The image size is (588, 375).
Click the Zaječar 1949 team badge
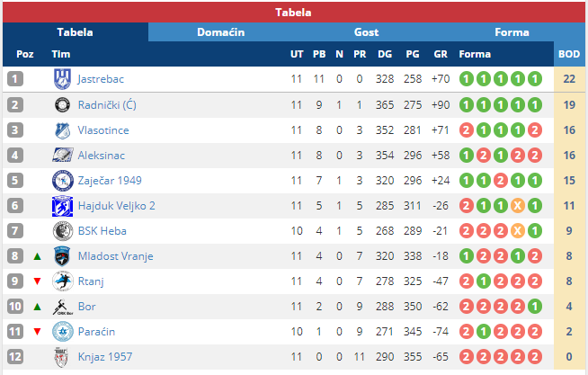tap(61, 181)
